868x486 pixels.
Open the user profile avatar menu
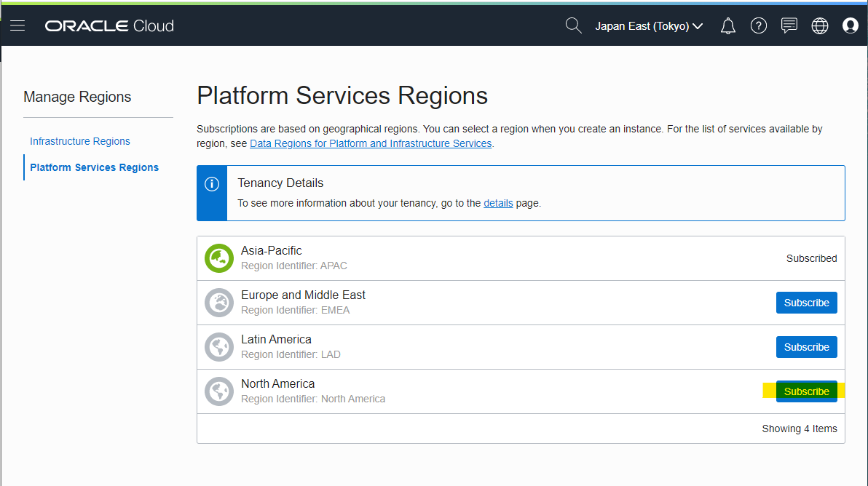[x=850, y=26]
